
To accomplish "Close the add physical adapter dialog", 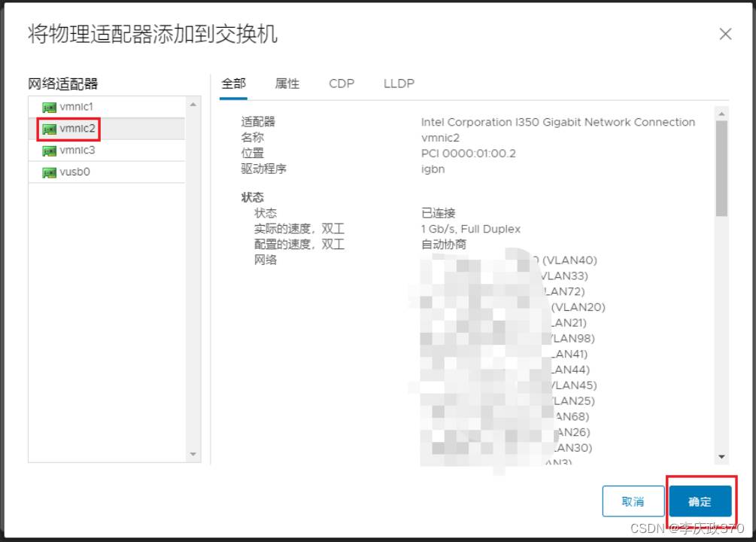I will click(x=725, y=34).
